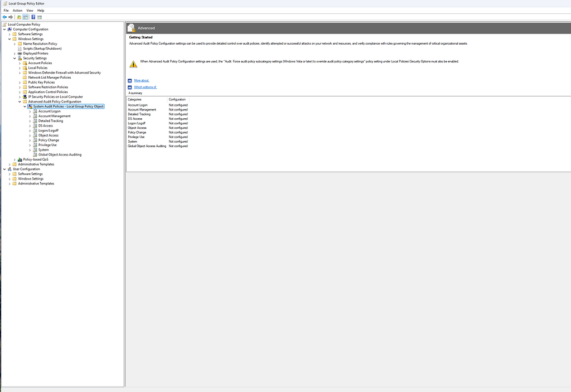Image resolution: width=571 pixels, height=392 pixels.
Task: Open the Which editions of link
Action: click(x=145, y=88)
